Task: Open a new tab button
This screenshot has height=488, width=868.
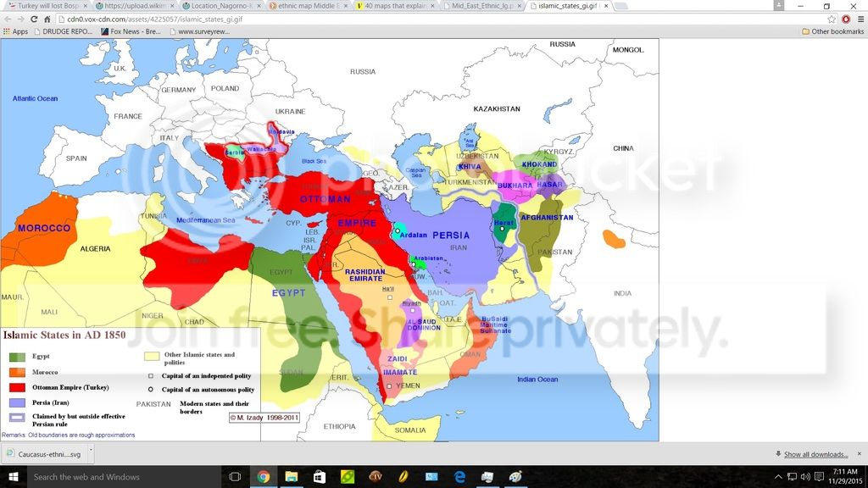Action: click(621, 6)
